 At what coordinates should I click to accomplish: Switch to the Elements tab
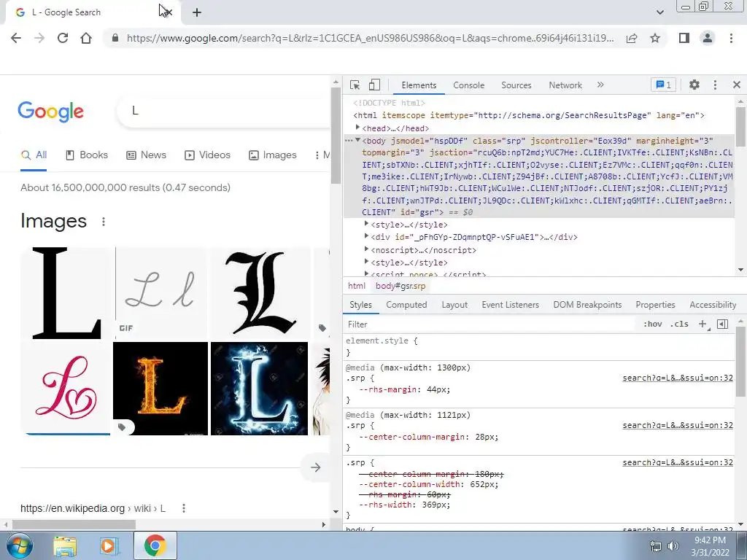tap(419, 85)
